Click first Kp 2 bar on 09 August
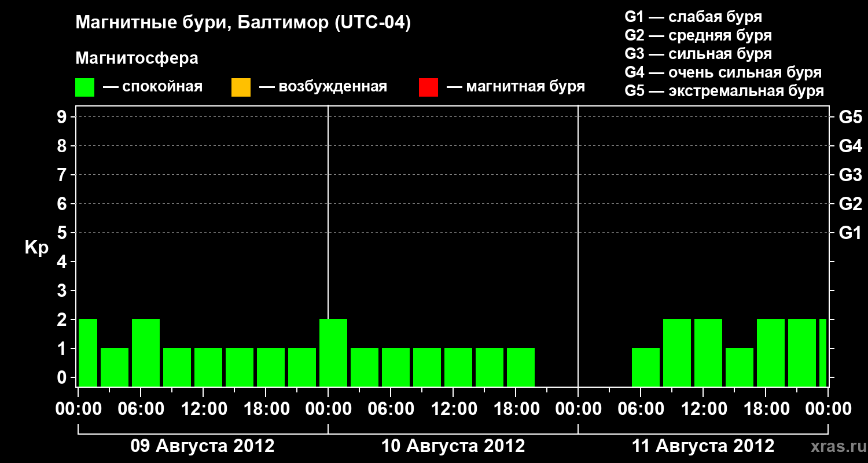Image resolution: width=868 pixels, height=463 pixels. point(88,352)
